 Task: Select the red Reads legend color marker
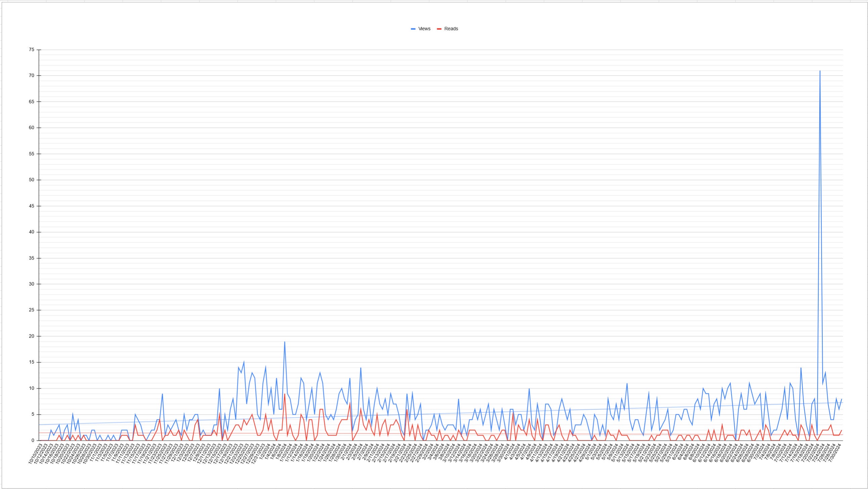(x=439, y=29)
